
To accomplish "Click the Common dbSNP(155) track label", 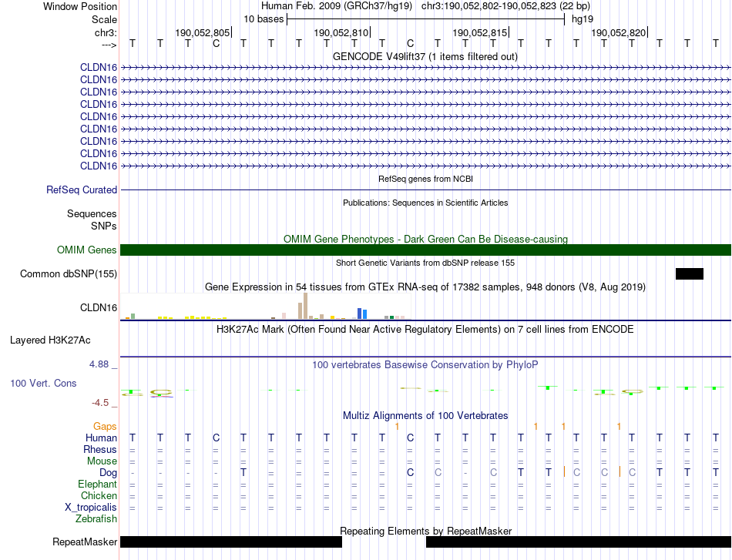I will click(x=68, y=274).
